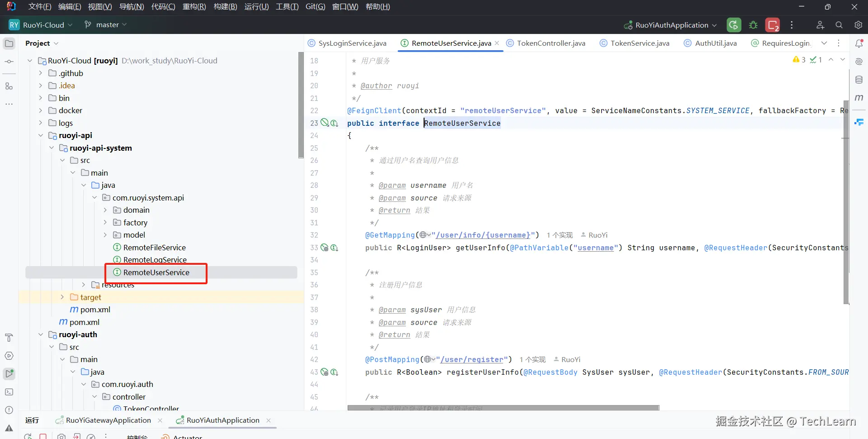The image size is (868, 439).
Task: Click the project tree vertical scrollbar
Action: (x=301, y=105)
